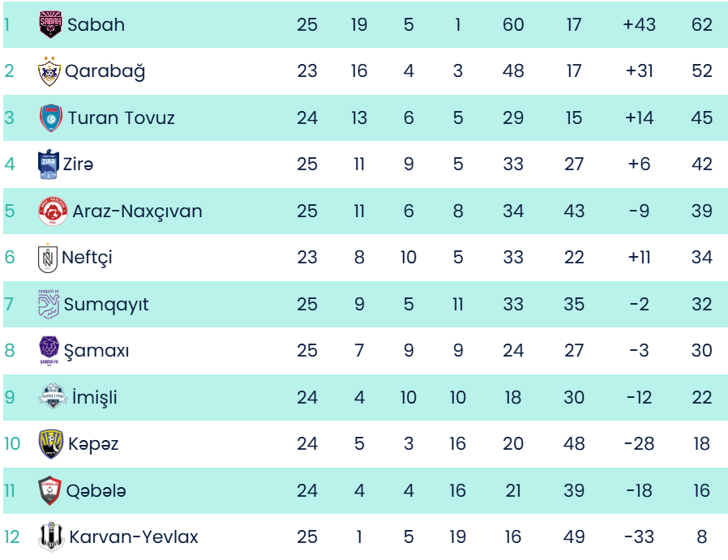Select the Turan Tovuz team badge
This screenshot has height=560, width=728.
click(51, 118)
